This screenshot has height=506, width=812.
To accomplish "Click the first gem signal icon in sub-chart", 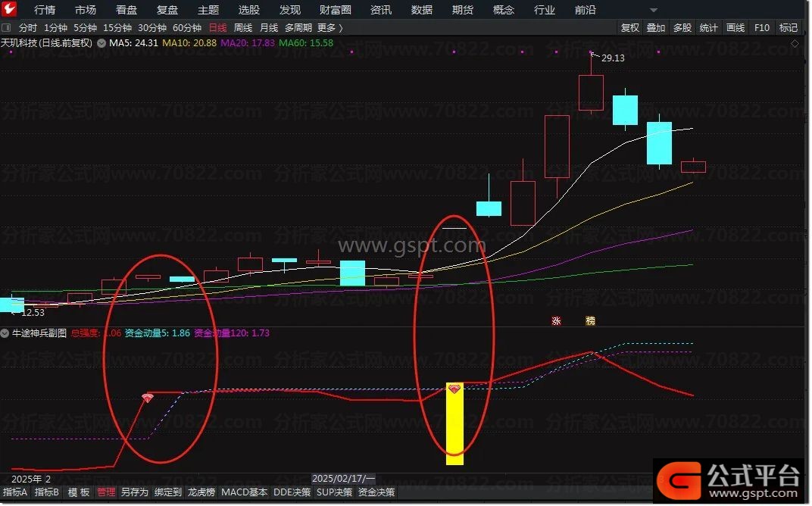I will point(148,398).
